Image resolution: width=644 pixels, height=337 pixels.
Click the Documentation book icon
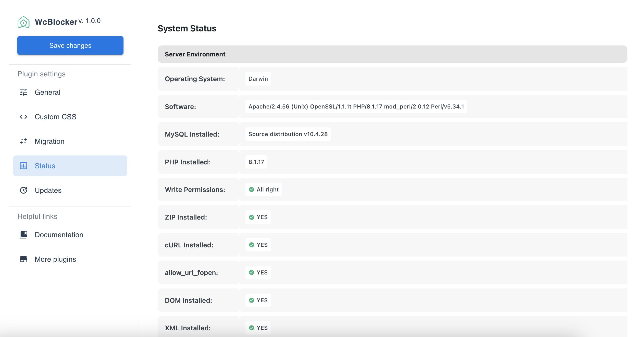click(23, 235)
